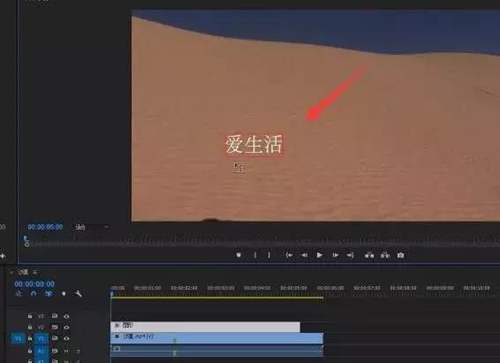Select the 爱生活 text in preview
The image size is (500, 363).
click(254, 144)
